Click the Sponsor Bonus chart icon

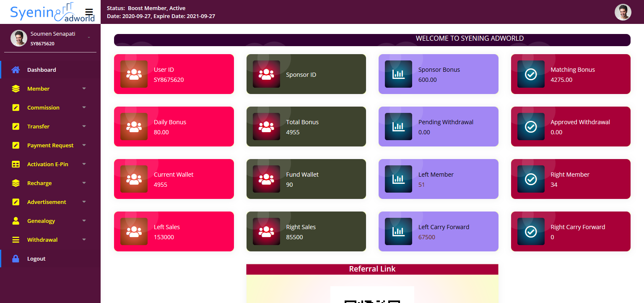(x=398, y=74)
